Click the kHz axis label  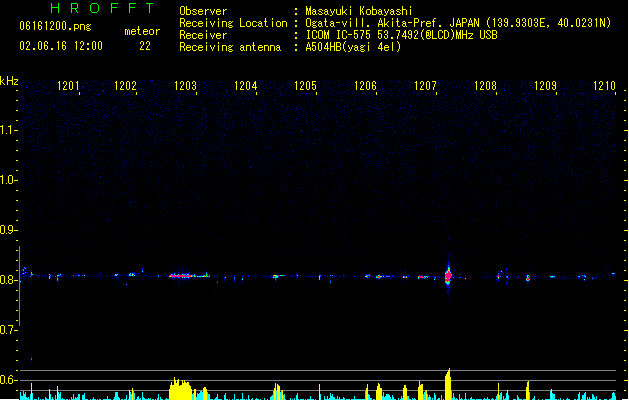pos(9,81)
